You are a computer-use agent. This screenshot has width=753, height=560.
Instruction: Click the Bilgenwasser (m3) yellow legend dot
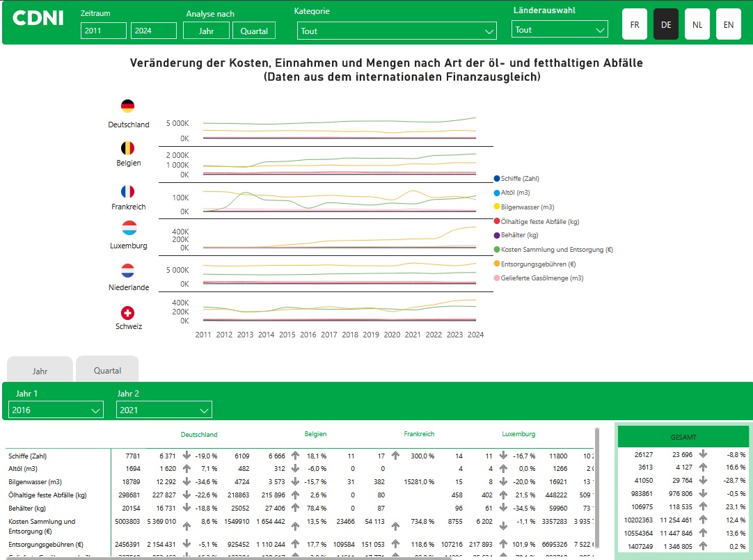[497, 207]
